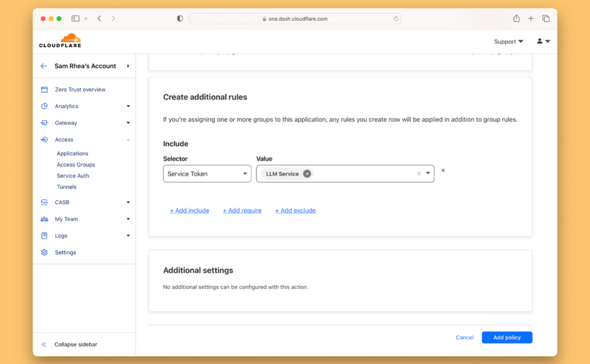Click the Gateway sidebar icon
Image resolution: width=590 pixels, height=364 pixels.
44,123
